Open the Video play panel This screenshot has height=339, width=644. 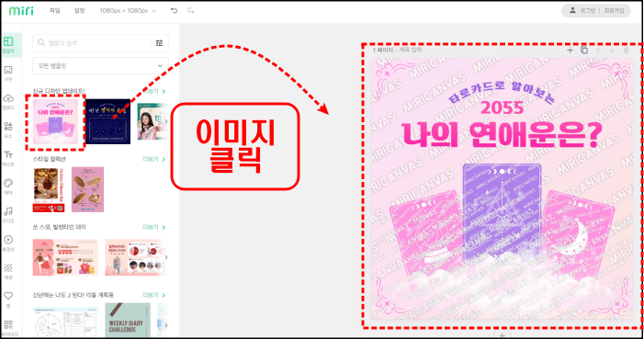point(8,243)
